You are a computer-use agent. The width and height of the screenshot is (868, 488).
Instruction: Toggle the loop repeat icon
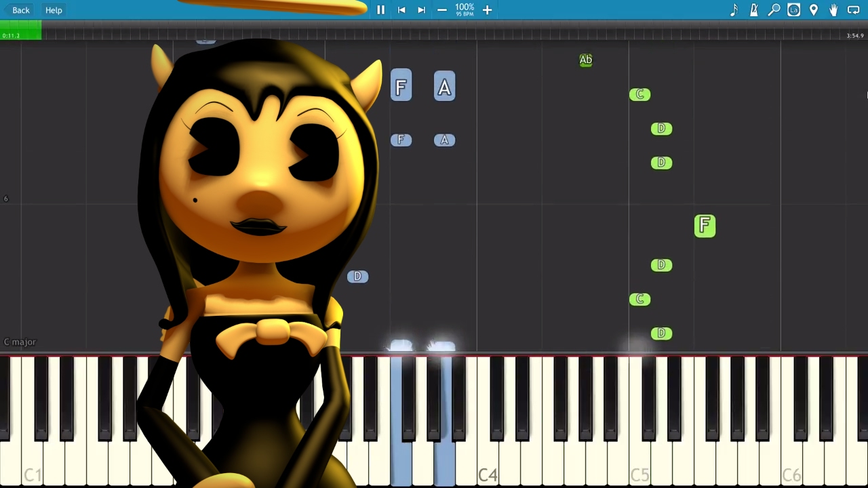pos(854,10)
